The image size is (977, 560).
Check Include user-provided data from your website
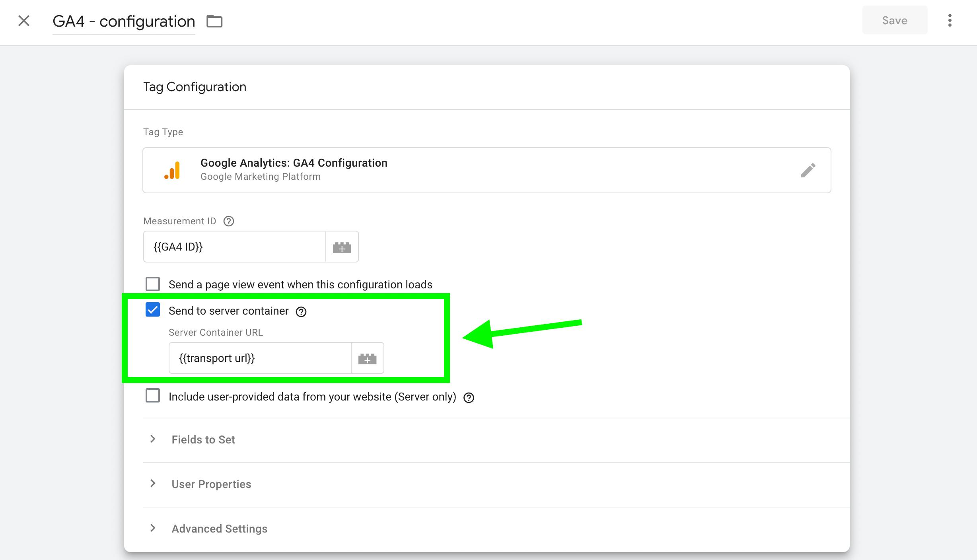pyautogui.click(x=153, y=396)
